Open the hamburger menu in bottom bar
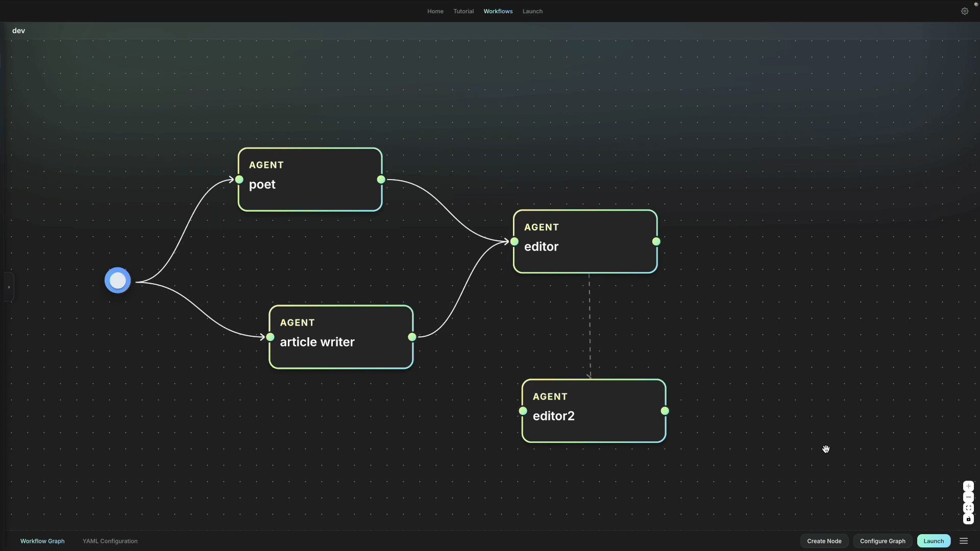Image resolution: width=980 pixels, height=551 pixels. pos(964,541)
